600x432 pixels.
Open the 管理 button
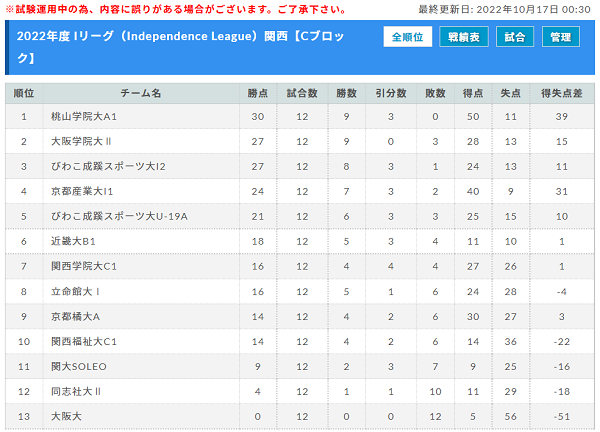(561, 37)
